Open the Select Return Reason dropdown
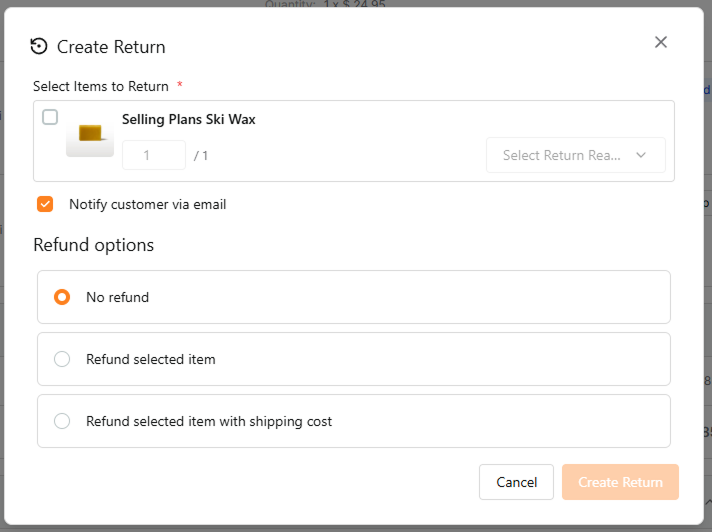712x532 pixels. (x=576, y=155)
